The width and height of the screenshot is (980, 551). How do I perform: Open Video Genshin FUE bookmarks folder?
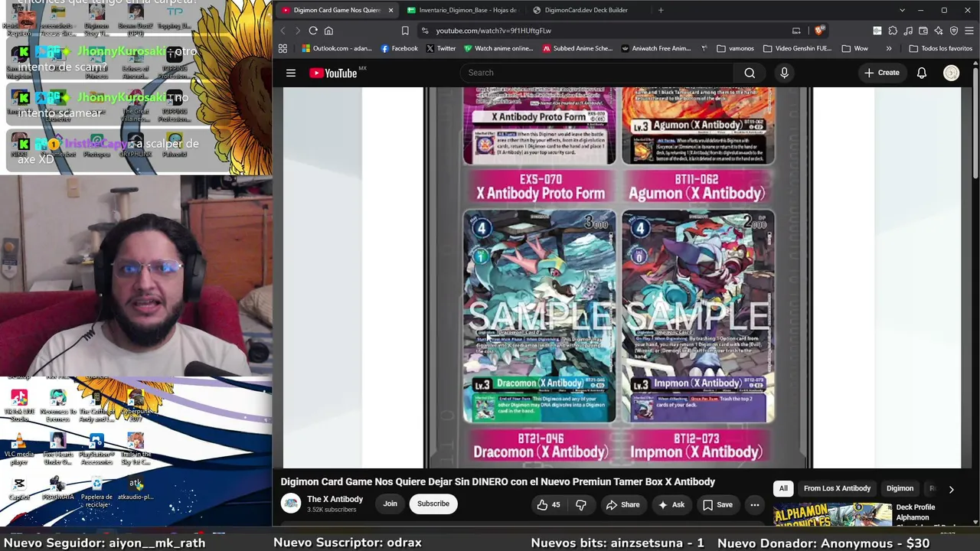click(x=796, y=48)
